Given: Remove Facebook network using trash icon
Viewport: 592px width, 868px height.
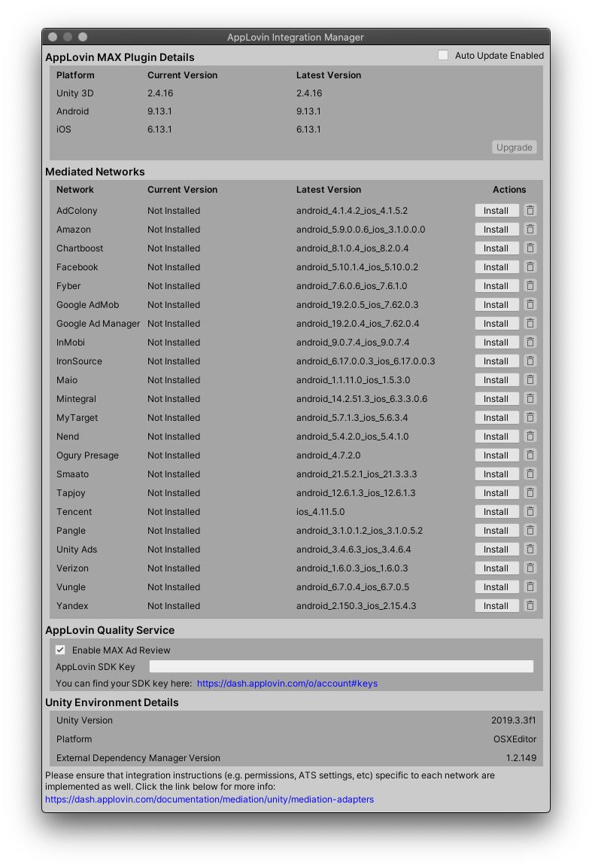Looking at the screenshot, I should click(x=530, y=266).
